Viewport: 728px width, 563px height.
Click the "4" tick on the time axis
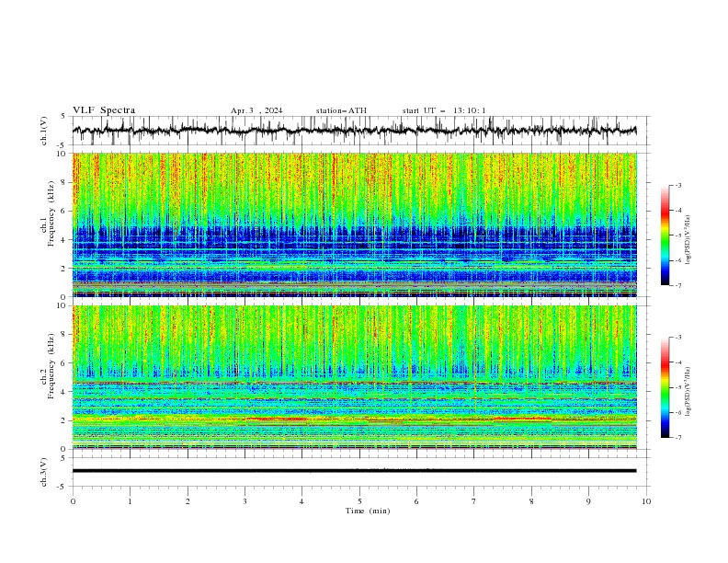click(301, 501)
